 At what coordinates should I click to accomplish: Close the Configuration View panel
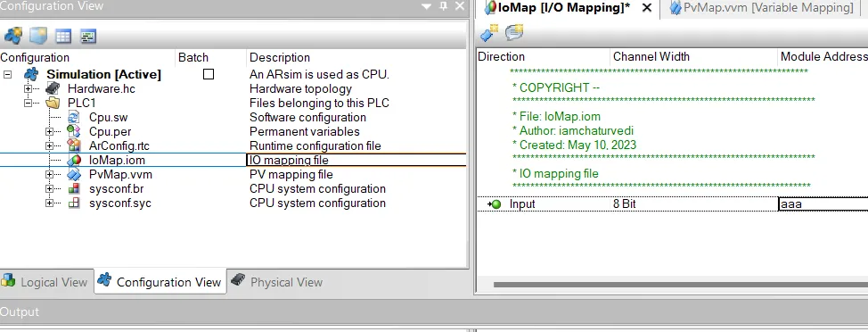pyautogui.click(x=460, y=6)
